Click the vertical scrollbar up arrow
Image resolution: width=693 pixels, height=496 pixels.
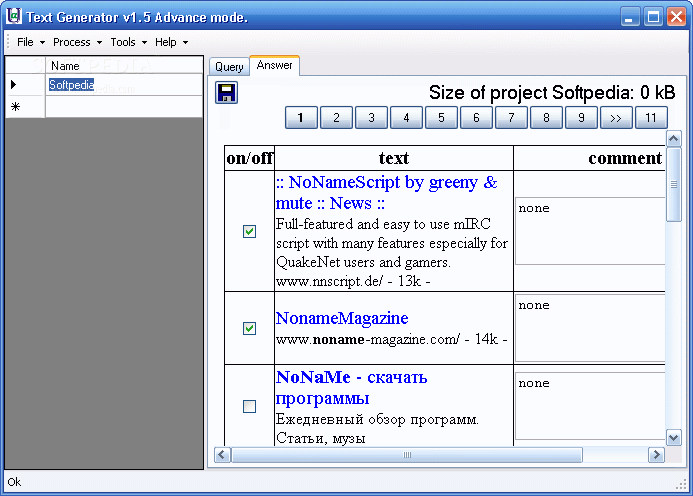[x=674, y=139]
